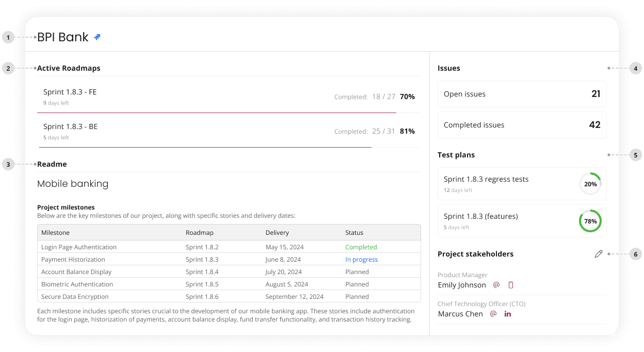
Task: Click the Sprint 1.8.6 roadmap cell
Action: click(x=202, y=297)
